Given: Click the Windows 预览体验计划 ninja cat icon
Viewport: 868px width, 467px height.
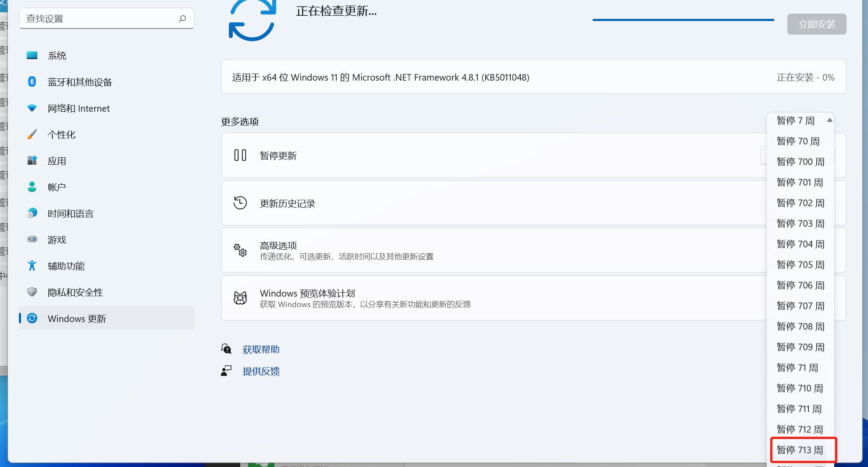Looking at the screenshot, I should (240, 297).
